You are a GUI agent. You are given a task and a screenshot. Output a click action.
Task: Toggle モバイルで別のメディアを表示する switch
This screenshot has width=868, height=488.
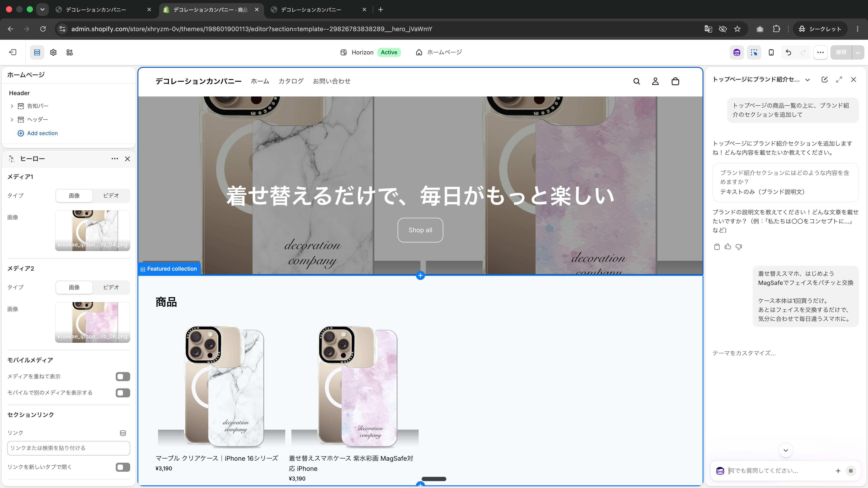123,393
